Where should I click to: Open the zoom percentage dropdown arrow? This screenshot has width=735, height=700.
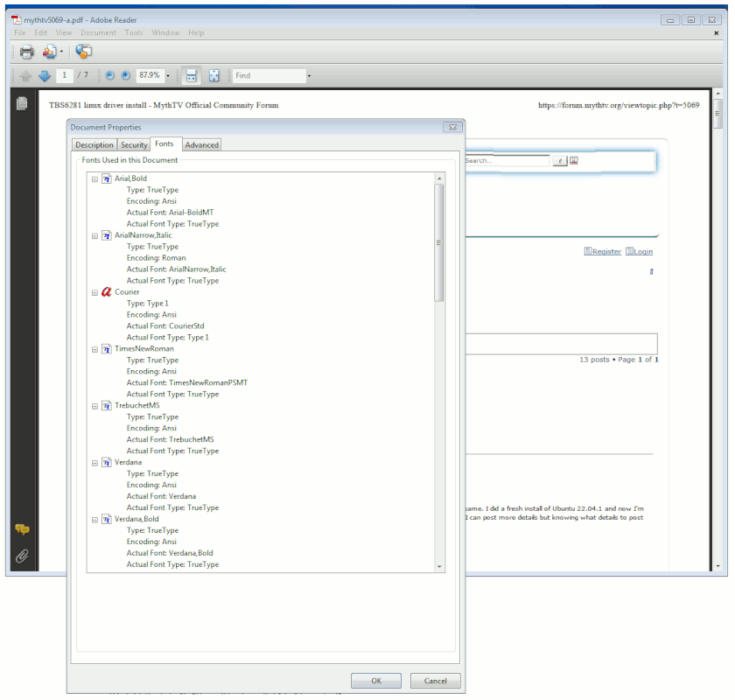point(168,76)
